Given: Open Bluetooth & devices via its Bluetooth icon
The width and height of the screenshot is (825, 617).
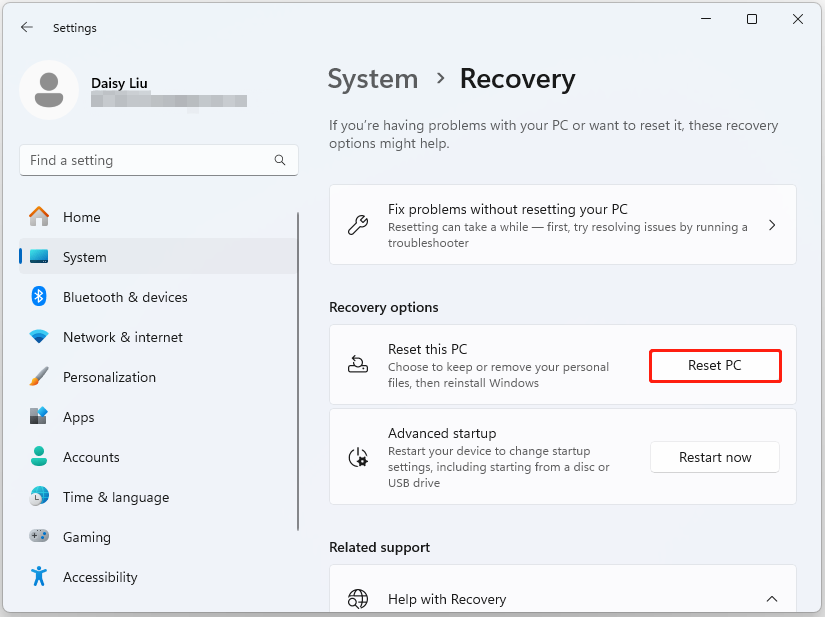Looking at the screenshot, I should click(x=39, y=296).
